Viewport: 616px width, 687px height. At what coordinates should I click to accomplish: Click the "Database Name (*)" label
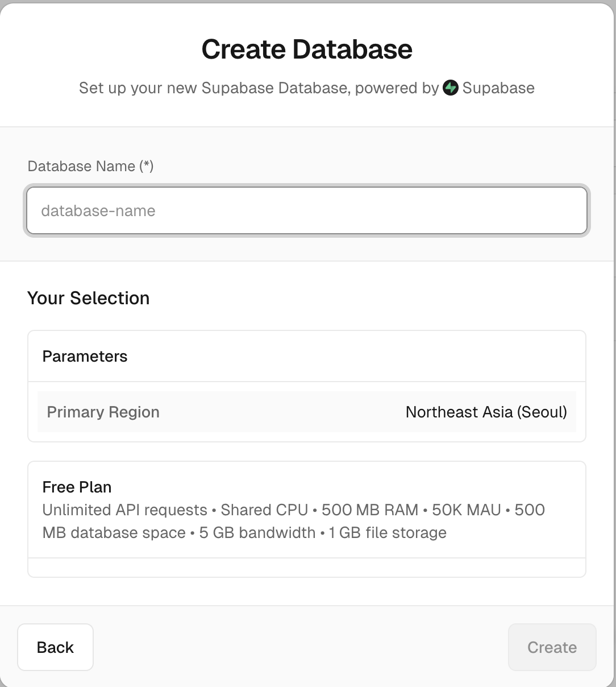click(x=90, y=166)
